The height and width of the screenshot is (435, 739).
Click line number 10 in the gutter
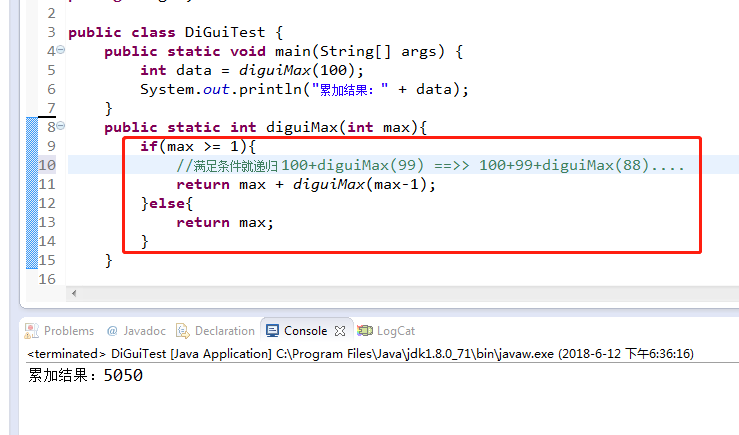(x=47, y=165)
